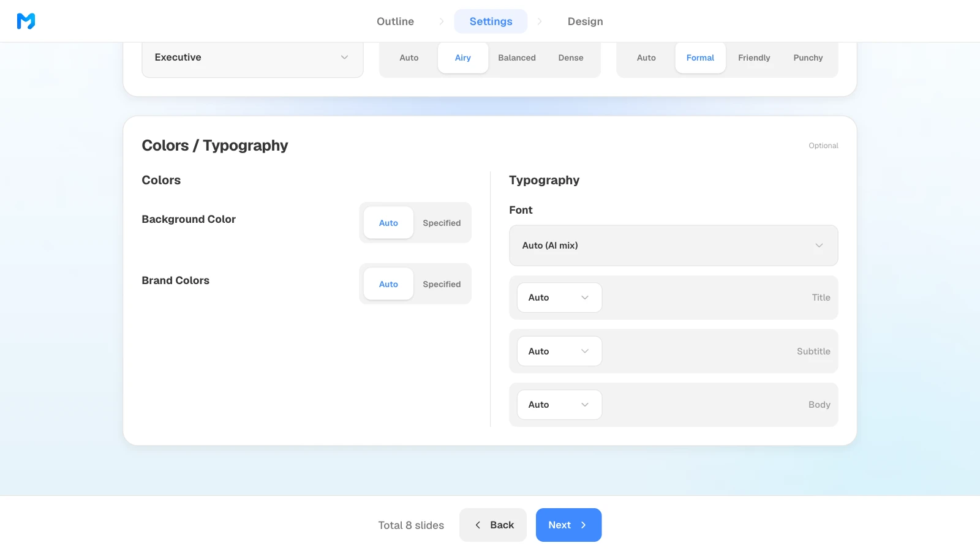Image resolution: width=980 pixels, height=551 pixels.
Task: Set Background Color to Auto
Action: tap(388, 223)
